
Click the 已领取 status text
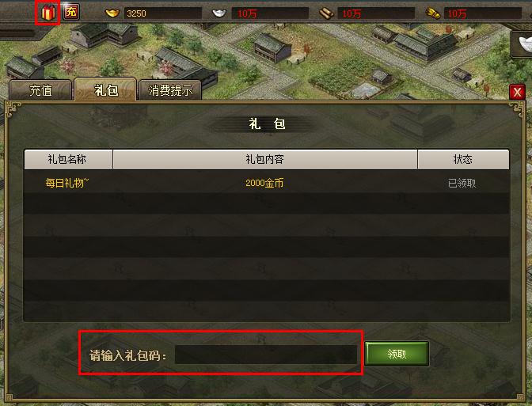[x=462, y=184]
